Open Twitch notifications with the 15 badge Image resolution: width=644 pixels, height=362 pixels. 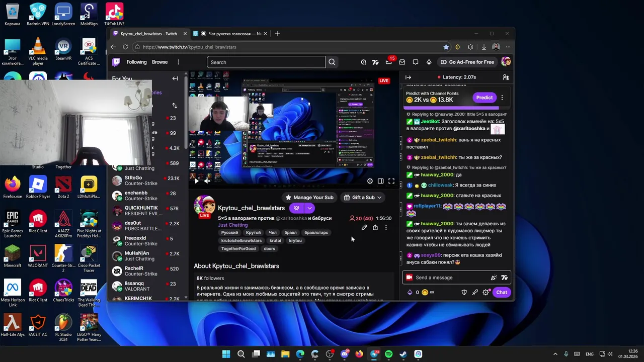click(389, 62)
